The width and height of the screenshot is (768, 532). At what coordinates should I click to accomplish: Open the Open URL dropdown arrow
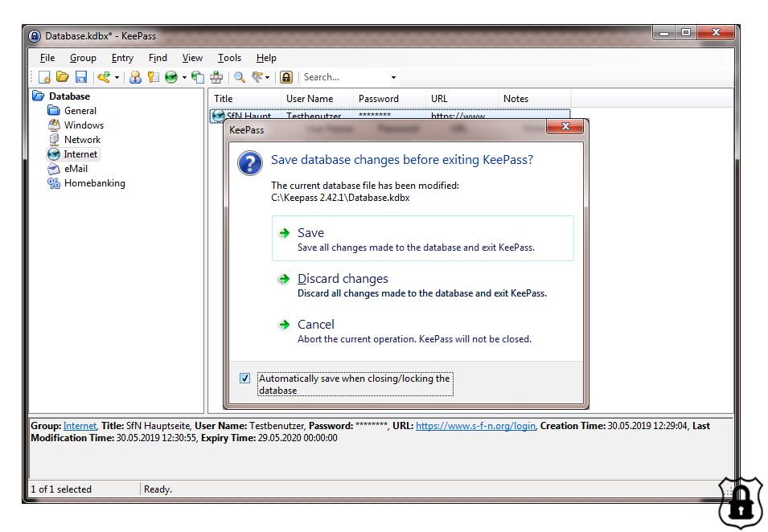[x=184, y=77]
